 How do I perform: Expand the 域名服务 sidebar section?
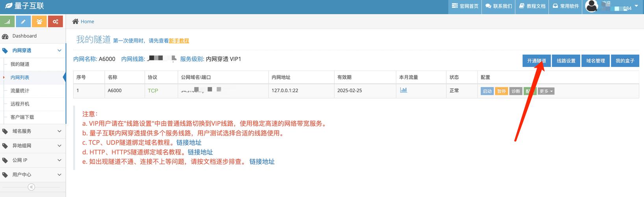(x=33, y=131)
